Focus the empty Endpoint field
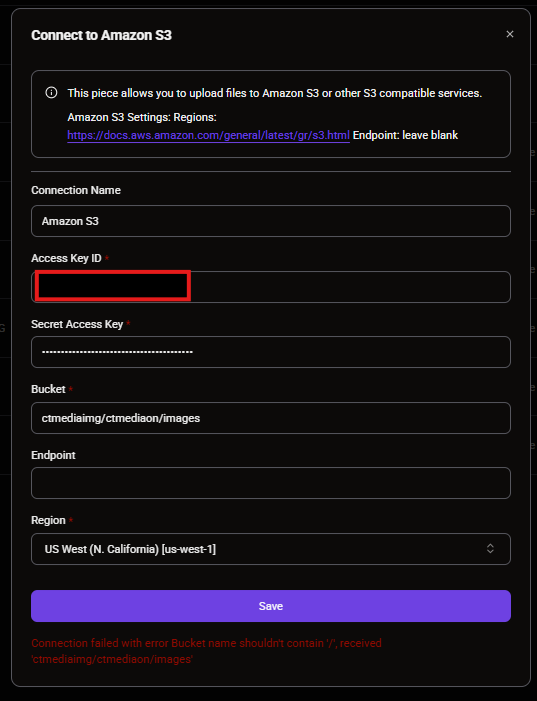The image size is (537, 701). (x=271, y=483)
